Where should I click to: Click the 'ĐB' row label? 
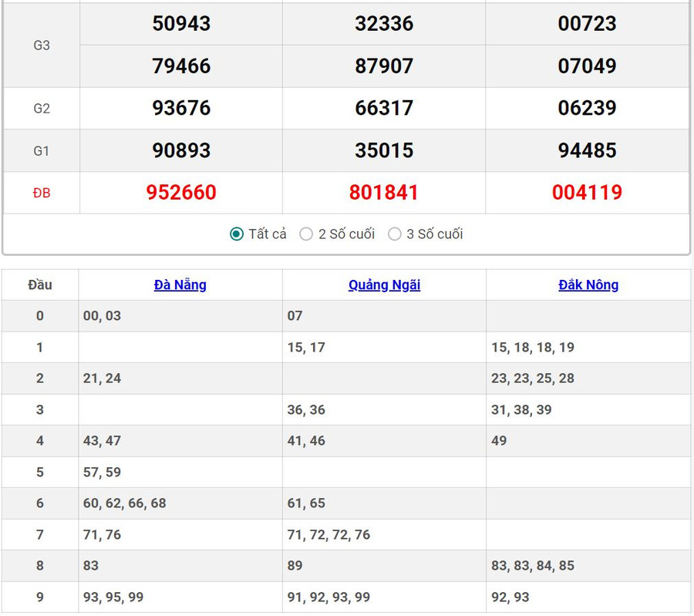point(42,194)
